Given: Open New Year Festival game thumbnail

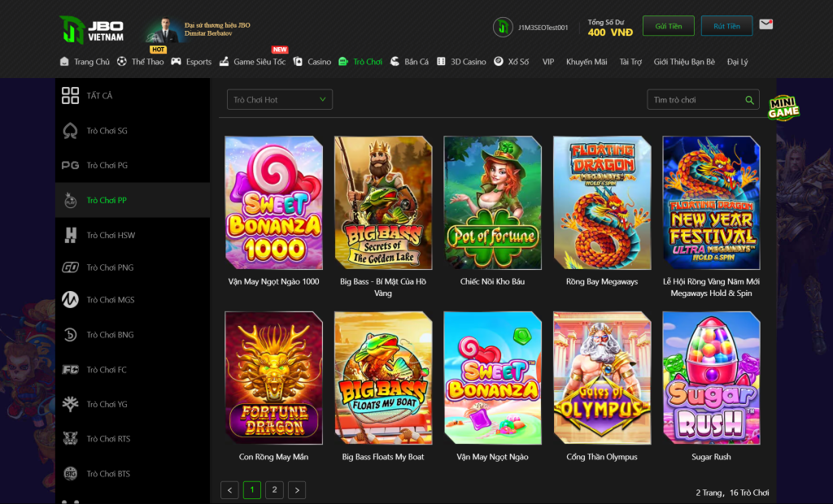Looking at the screenshot, I should click(x=711, y=203).
